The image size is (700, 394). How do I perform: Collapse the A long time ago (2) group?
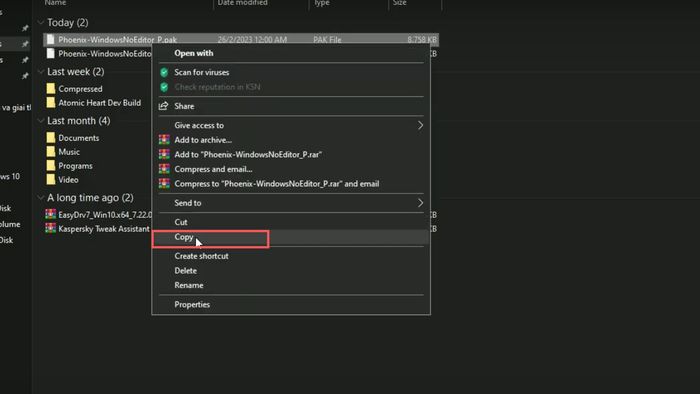coord(41,197)
